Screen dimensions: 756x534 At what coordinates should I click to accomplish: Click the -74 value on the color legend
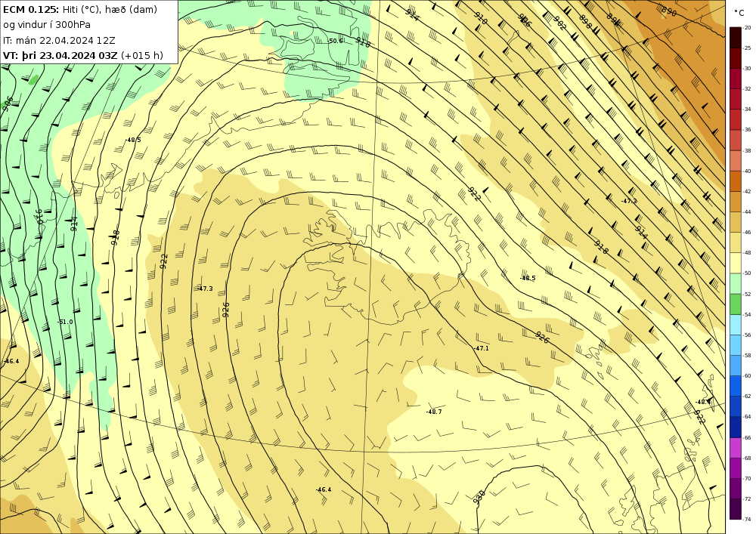[747, 519]
